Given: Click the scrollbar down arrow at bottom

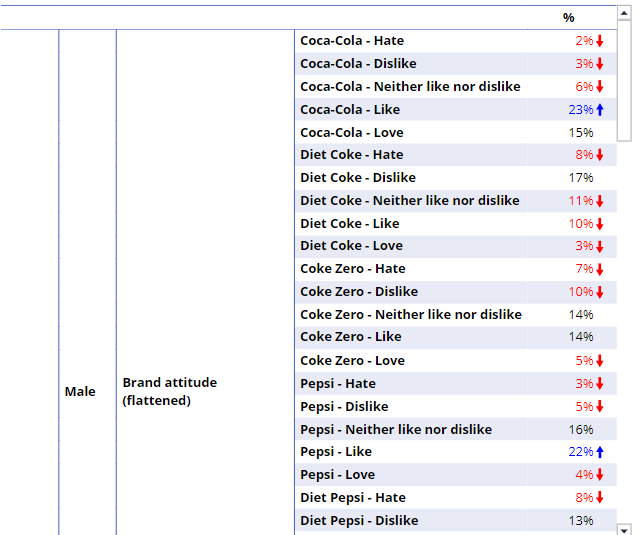Looking at the screenshot, I should click(624, 529).
